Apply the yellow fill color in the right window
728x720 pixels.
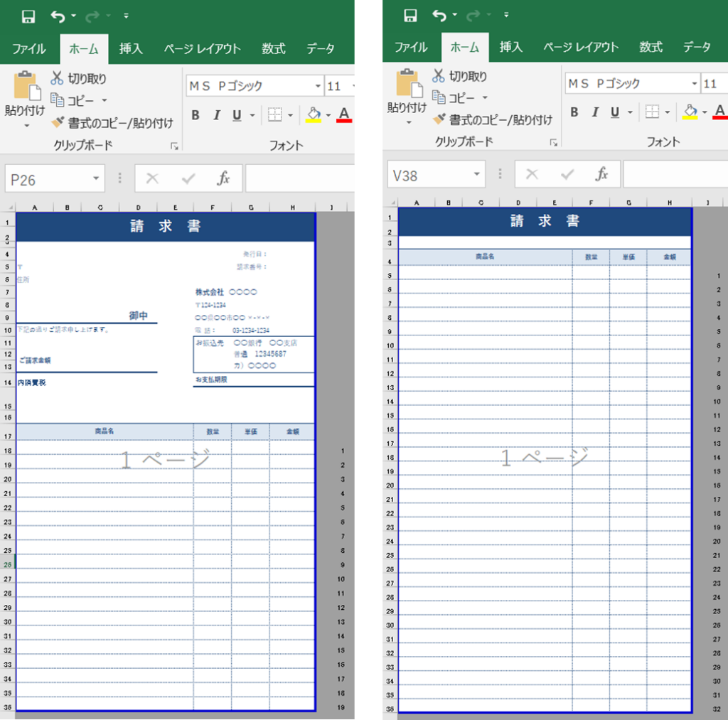pyautogui.click(x=690, y=112)
